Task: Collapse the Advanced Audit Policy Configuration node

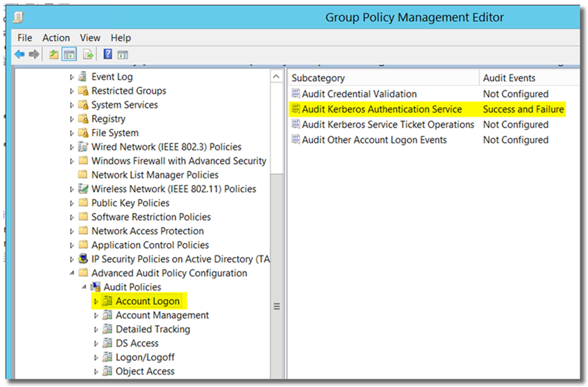Action: click(72, 273)
